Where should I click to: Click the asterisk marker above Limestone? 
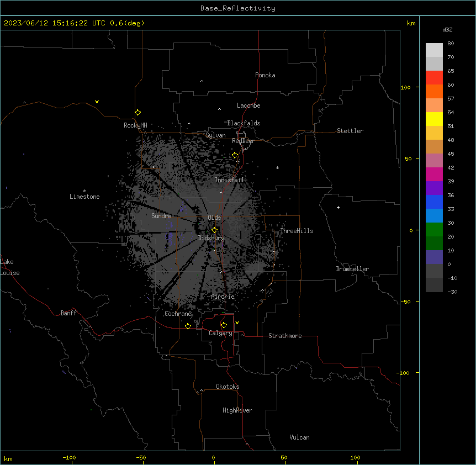point(84,191)
